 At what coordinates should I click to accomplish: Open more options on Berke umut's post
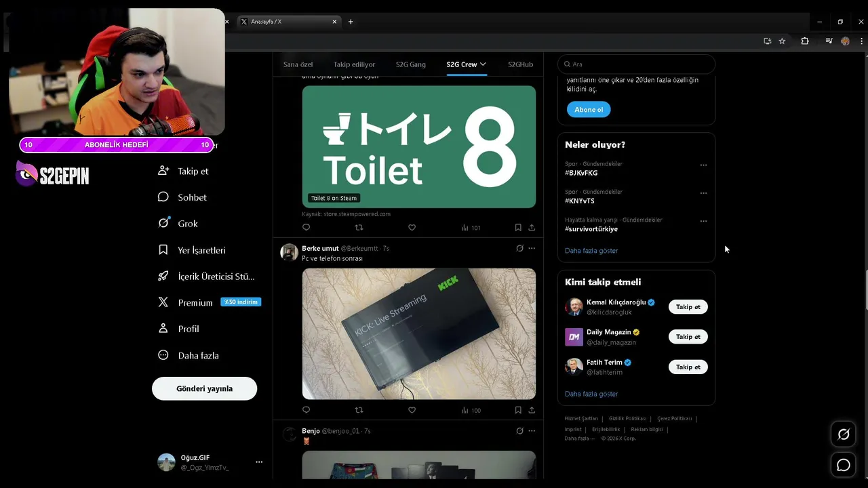pyautogui.click(x=532, y=248)
